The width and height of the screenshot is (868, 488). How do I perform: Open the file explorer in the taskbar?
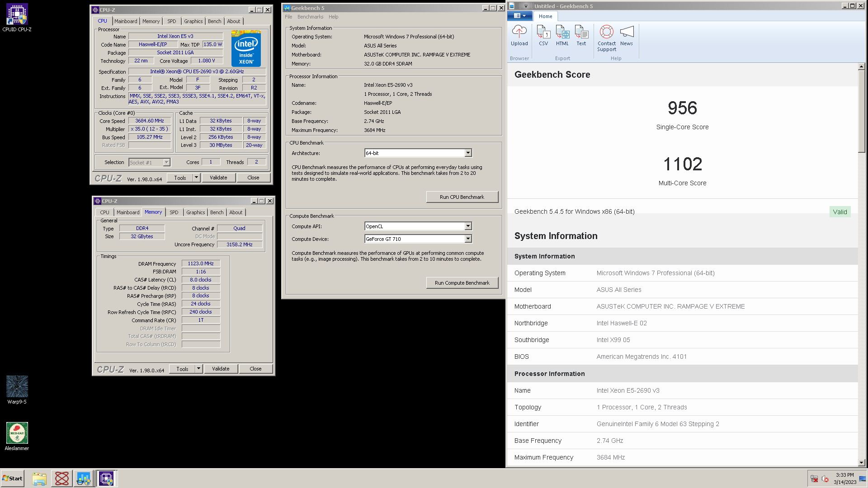point(39,479)
